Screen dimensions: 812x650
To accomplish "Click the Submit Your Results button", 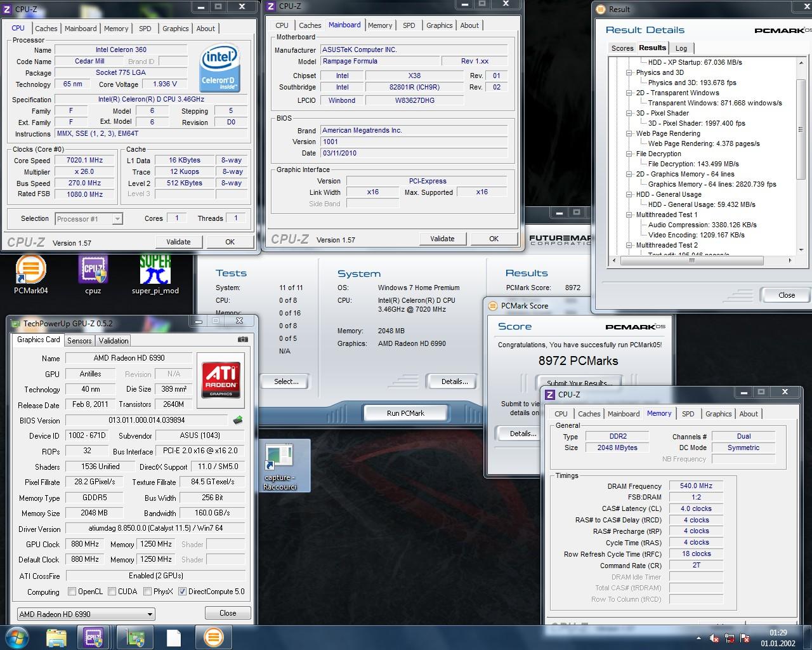I will tap(579, 383).
